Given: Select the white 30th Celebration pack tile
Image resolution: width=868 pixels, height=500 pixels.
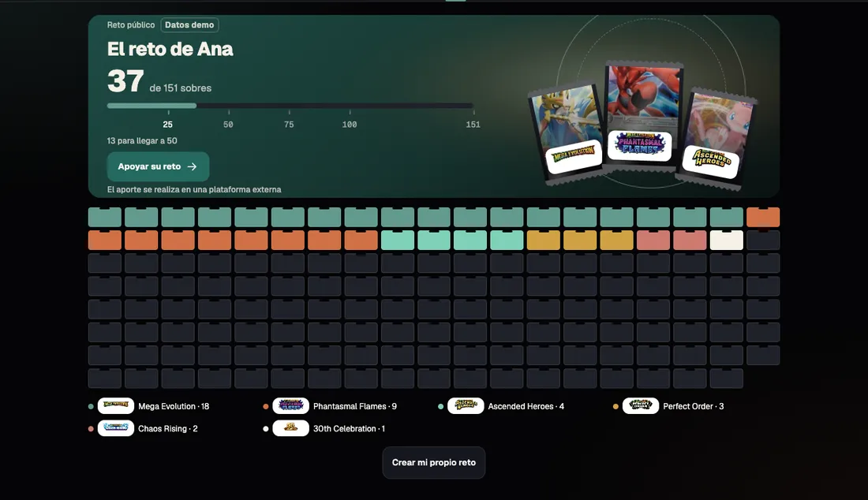Looking at the screenshot, I should 726,240.
